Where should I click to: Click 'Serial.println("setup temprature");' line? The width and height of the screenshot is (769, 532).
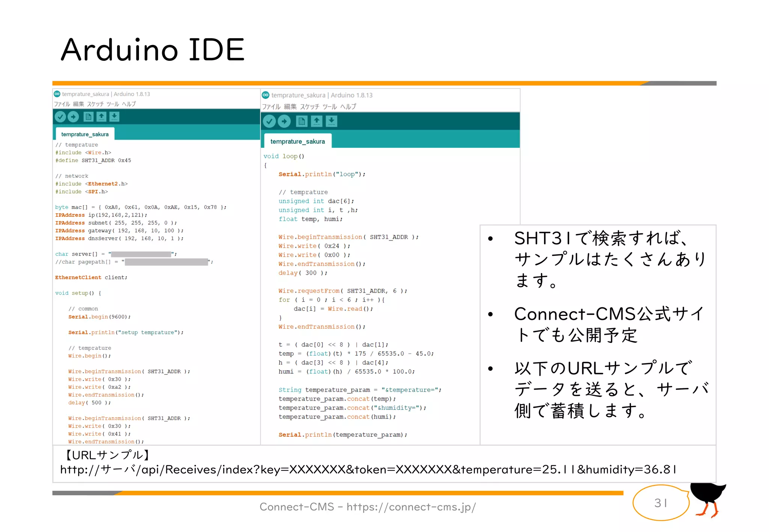[x=126, y=332]
